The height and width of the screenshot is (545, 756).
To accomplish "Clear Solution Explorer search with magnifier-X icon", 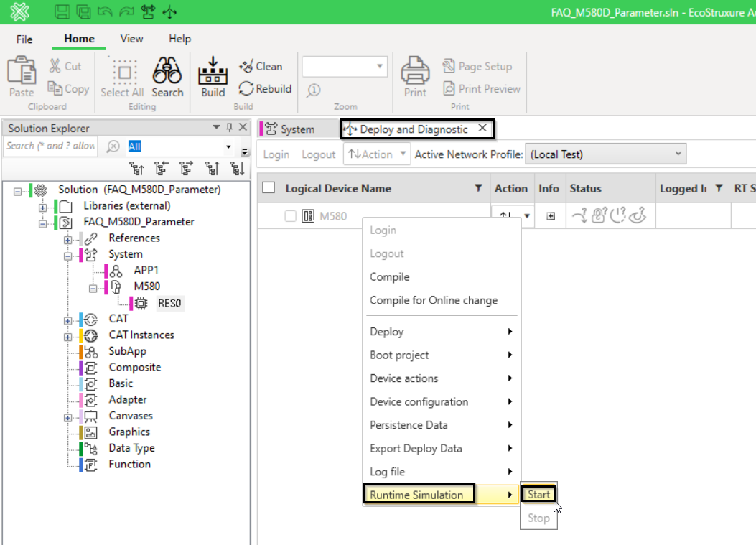I will pyautogui.click(x=113, y=146).
